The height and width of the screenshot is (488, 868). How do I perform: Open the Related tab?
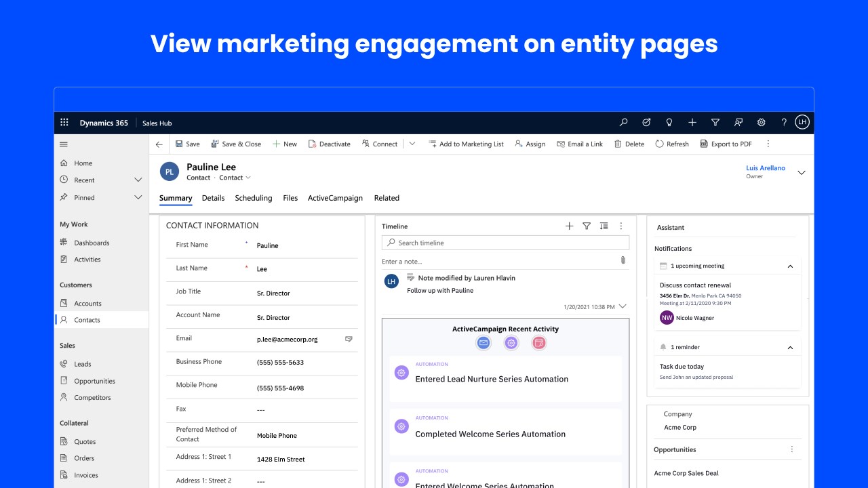point(387,198)
